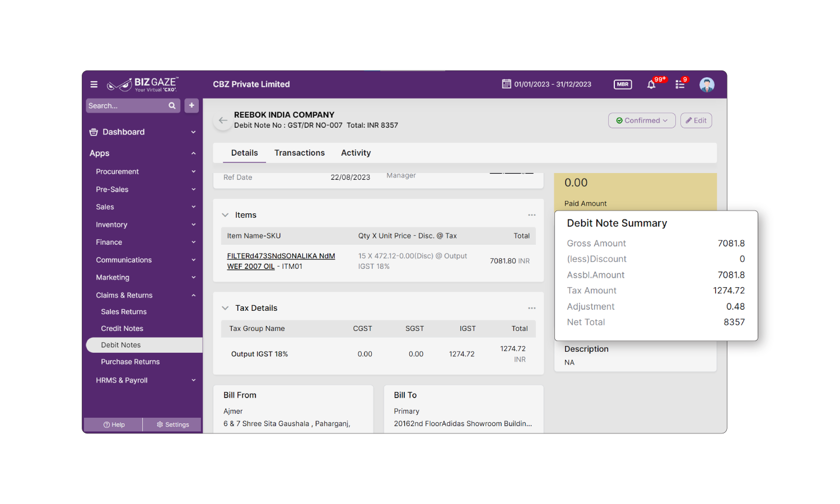The width and height of the screenshot is (840, 504).
Task: Open the hamburger menu icon
Action: coord(94,85)
